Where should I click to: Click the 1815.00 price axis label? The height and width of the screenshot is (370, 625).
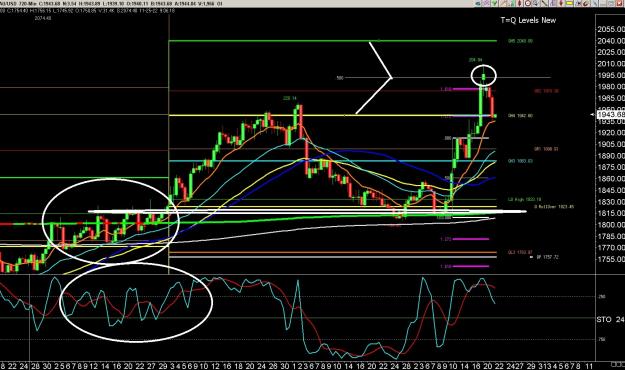pos(611,213)
